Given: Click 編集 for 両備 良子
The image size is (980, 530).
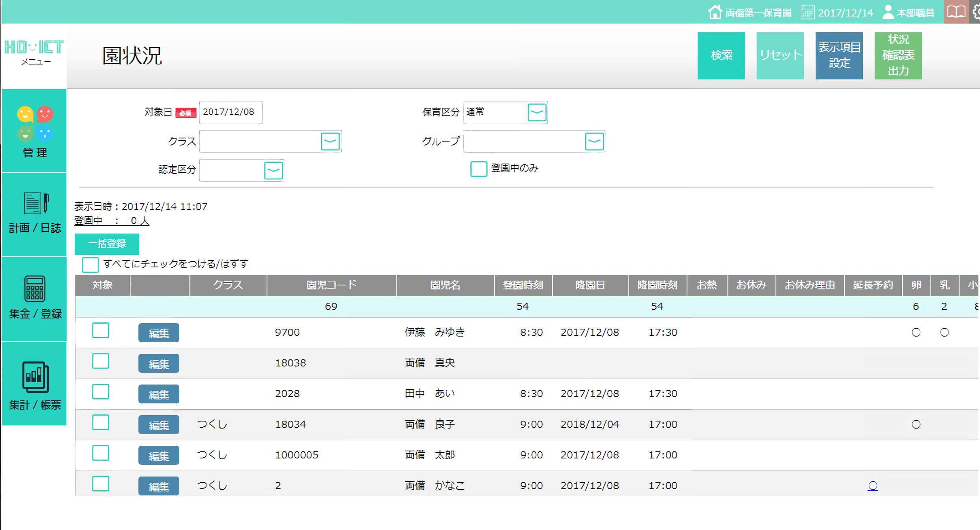Looking at the screenshot, I should click(x=159, y=425).
